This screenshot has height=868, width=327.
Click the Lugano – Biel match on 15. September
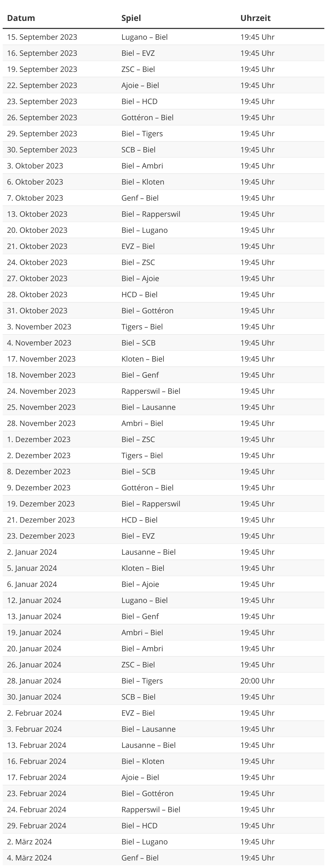(x=144, y=37)
